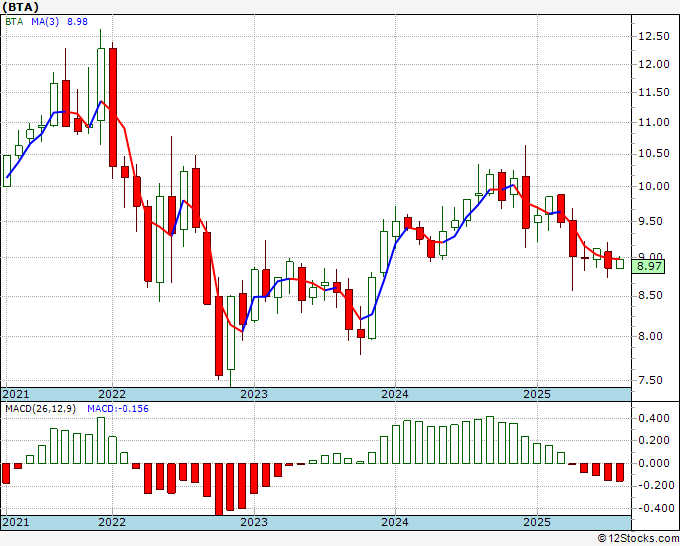Click the 7.50 price axis label
The height and width of the screenshot is (546, 680).
click(x=651, y=380)
